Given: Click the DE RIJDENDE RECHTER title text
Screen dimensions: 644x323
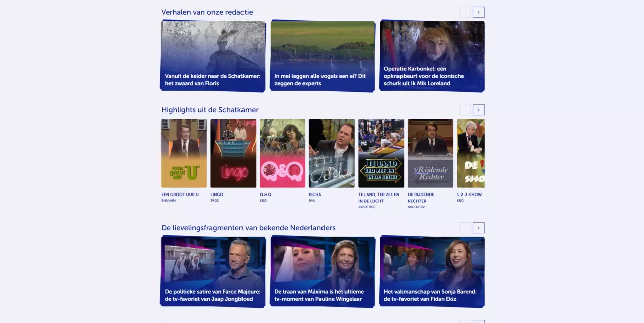Looking at the screenshot, I should (x=421, y=198).
